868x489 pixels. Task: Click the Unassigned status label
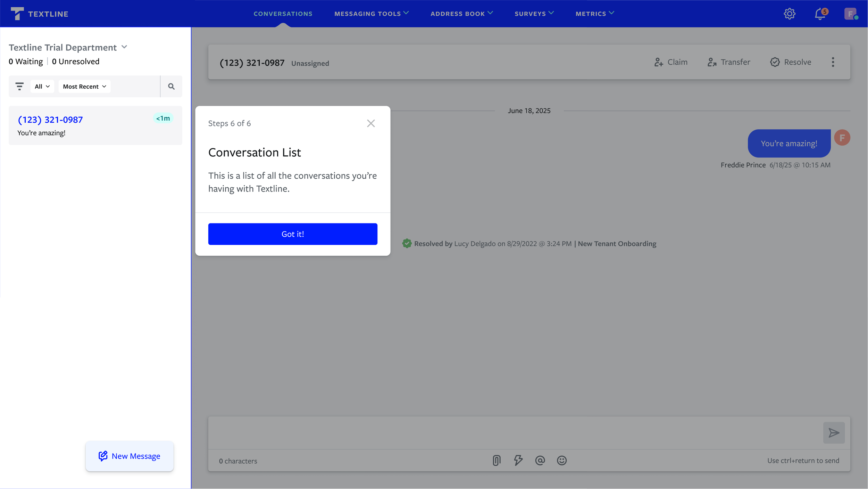coord(310,63)
